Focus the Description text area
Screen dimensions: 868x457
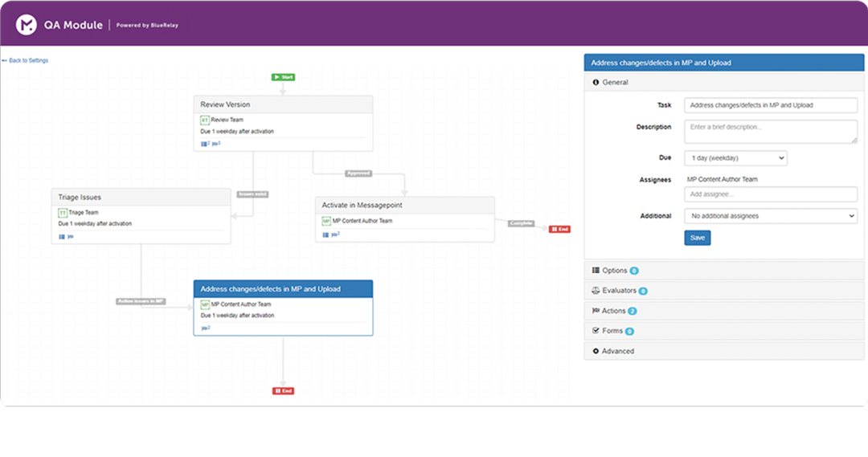click(771, 132)
